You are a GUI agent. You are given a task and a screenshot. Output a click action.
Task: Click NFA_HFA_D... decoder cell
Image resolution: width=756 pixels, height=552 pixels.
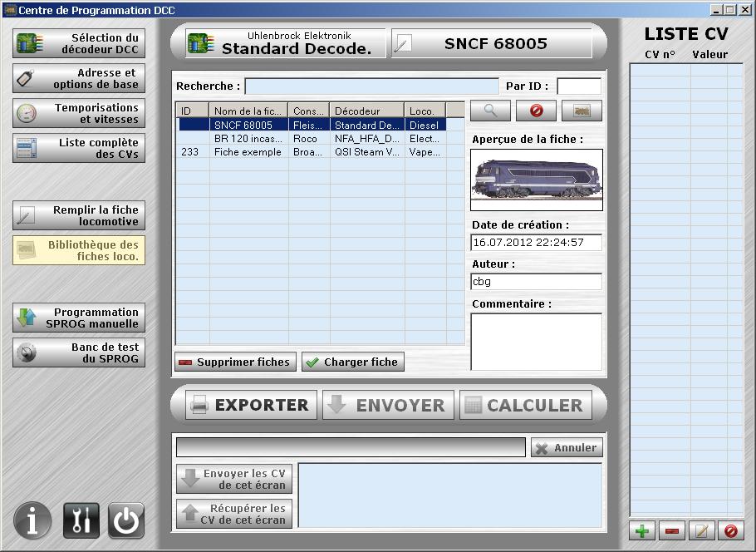(367, 139)
